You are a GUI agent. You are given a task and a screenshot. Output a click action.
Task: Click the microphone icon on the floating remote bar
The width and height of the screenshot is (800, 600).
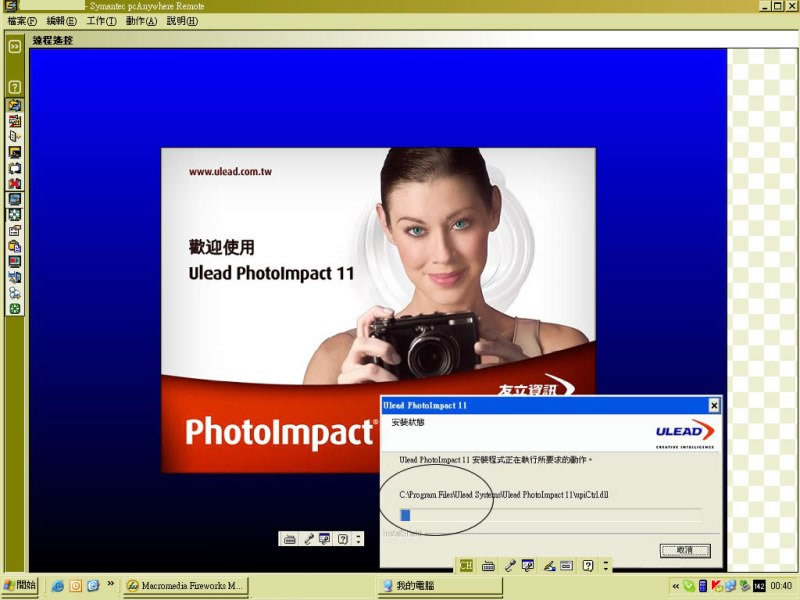tap(308, 539)
